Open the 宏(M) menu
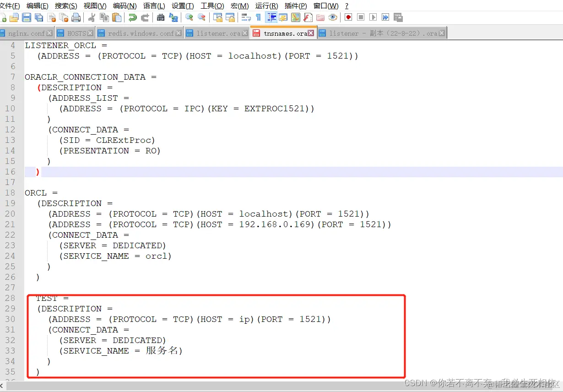 tap(239, 5)
